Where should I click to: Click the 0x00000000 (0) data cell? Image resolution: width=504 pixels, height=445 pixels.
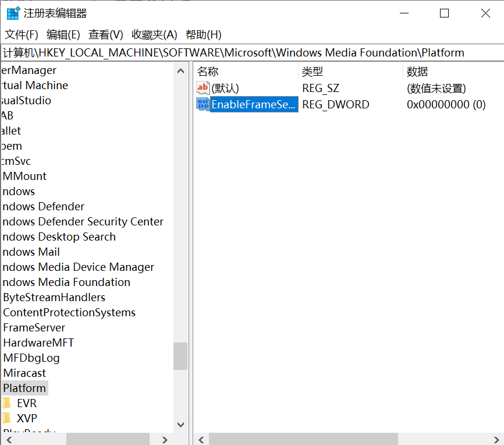(446, 105)
